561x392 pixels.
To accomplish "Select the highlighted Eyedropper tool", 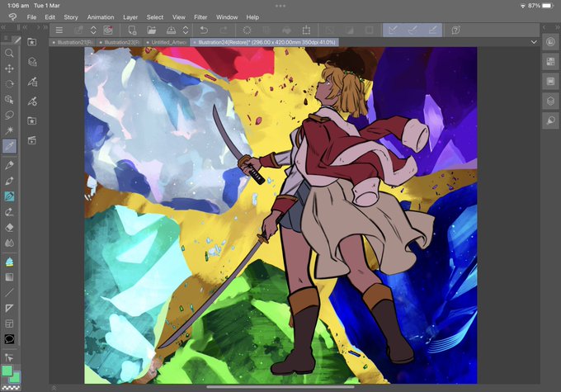I will 9,146.
